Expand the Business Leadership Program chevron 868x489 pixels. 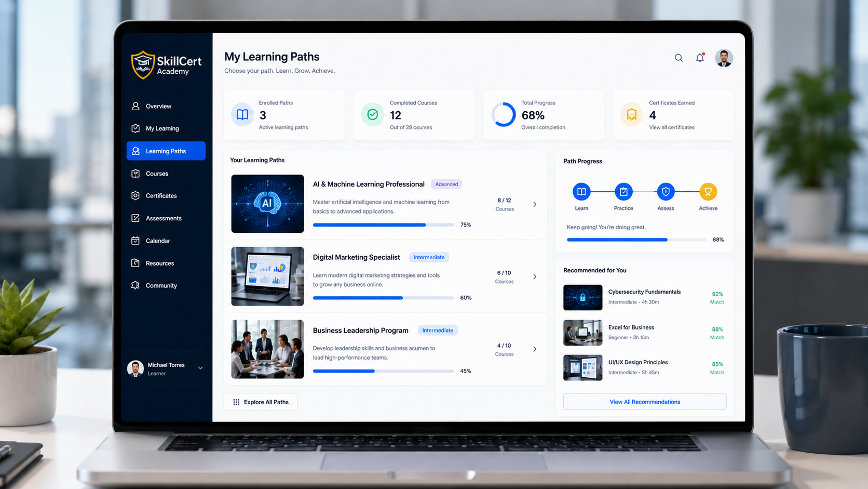[535, 349]
